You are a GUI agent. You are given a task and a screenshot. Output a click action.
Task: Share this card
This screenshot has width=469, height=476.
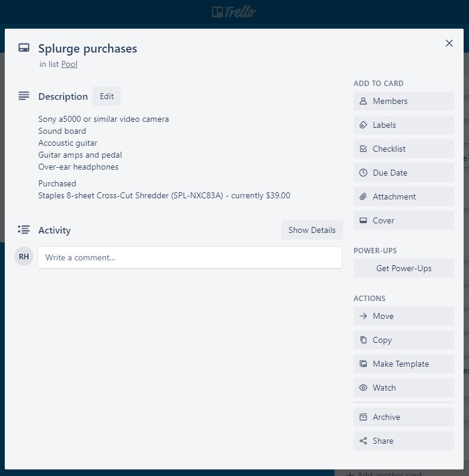click(403, 441)
